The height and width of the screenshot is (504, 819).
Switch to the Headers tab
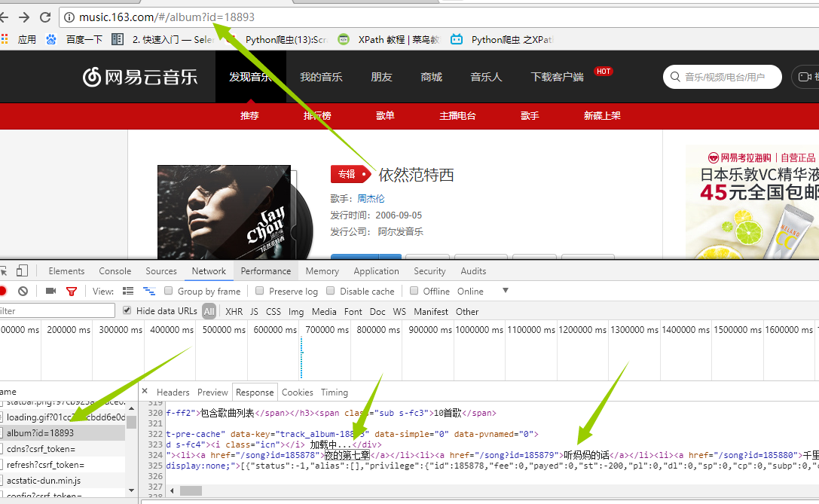[173, 392]
